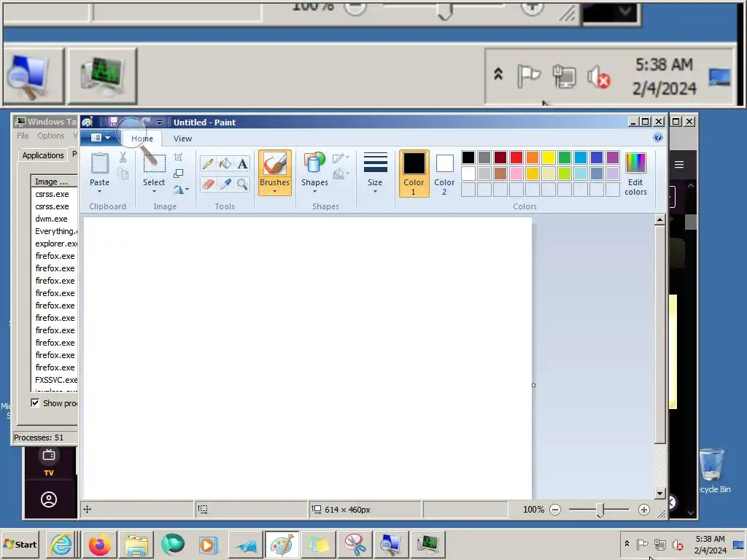This screenshot has height=560, width=747.
Task: Open the File menu in Task Manager
Action: pyautogui.click(x=23, y=136)
